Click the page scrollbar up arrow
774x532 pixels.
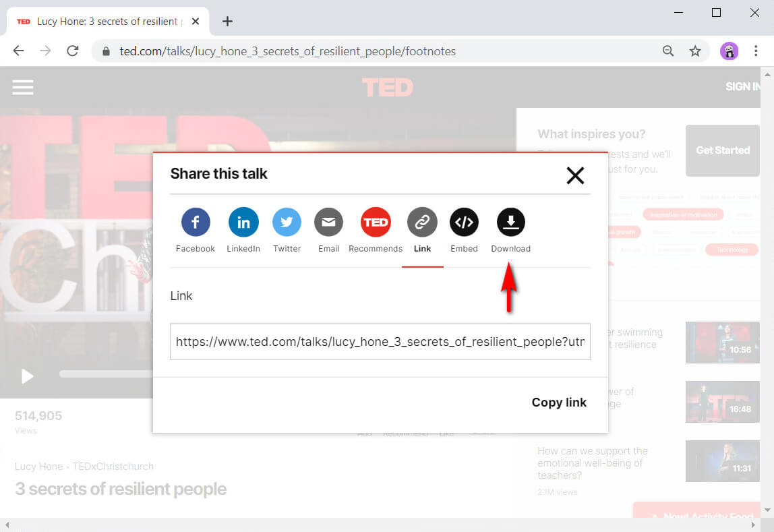coord(767,75)
